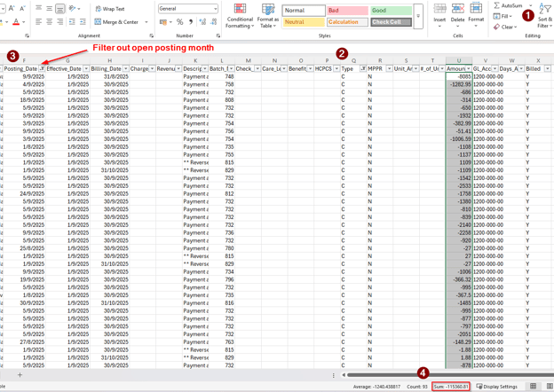This screenshot has height=392, width=554.
Task: Open the Posting_Date filter dropdown
Action: click(42, 68)
